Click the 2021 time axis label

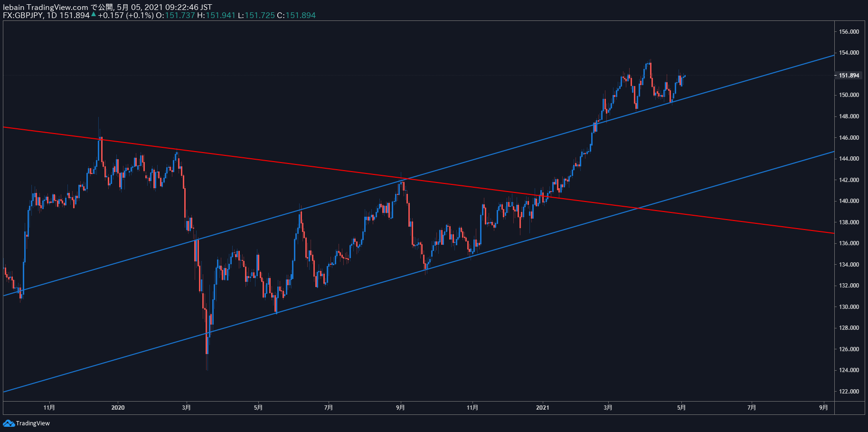coord(542,408)
